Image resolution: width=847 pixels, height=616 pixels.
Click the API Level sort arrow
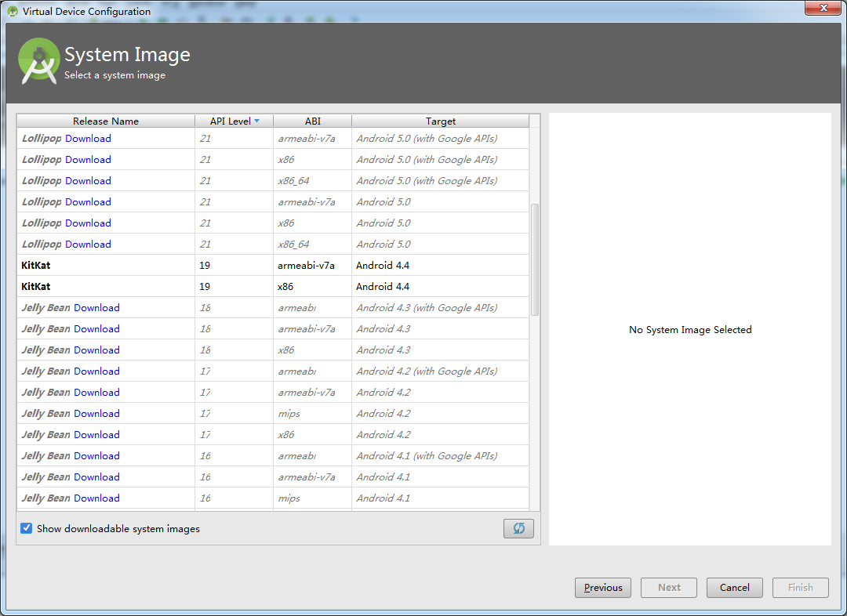tap(256, 121)
